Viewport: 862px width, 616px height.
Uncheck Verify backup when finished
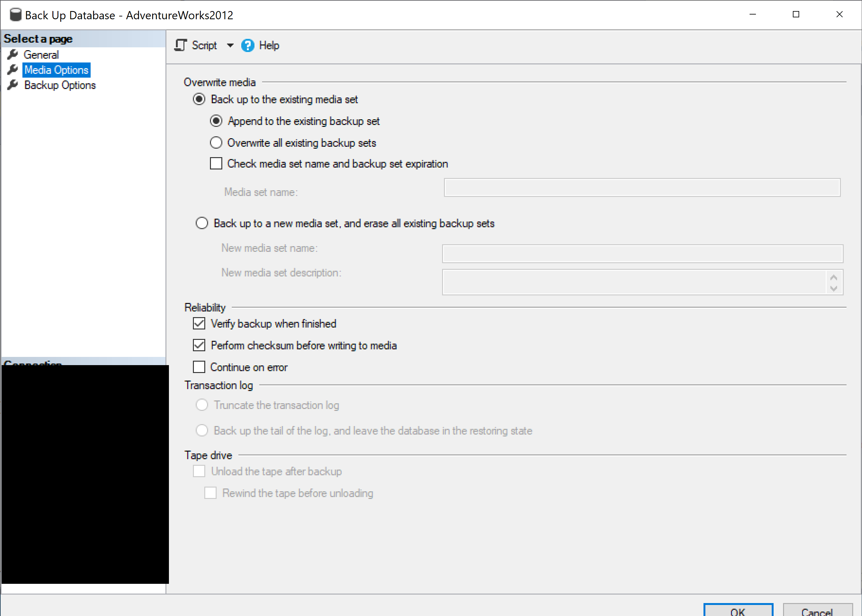coord(199,323)
